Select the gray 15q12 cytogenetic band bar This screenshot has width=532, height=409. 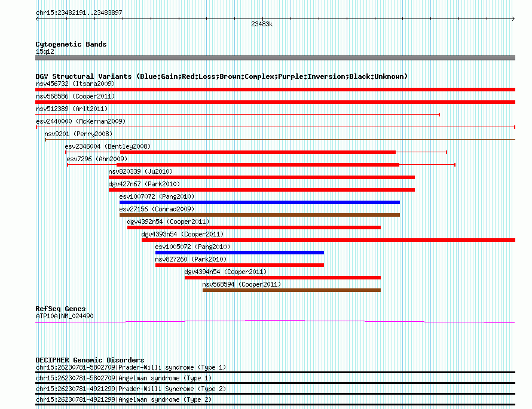coord(275,58)
